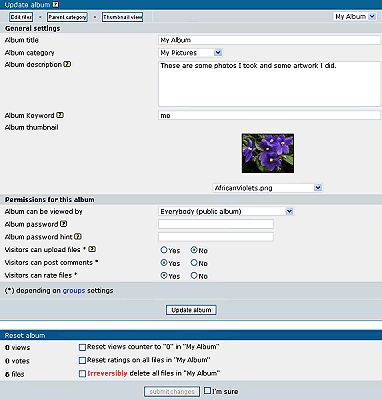Check Reset views counter to 0 checkbox
Viewport: 382px width, 400px height.
pyautogui.click(x=82, y=347)
